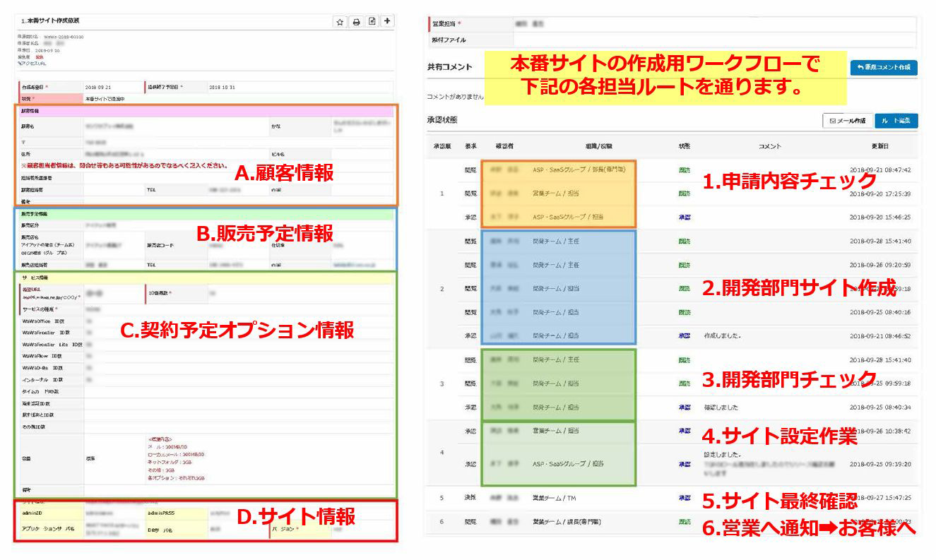Click the 運用終了予定日 value 2018-10-31
Image resolution: width=936 pixels, height=560 pixels.
tap(222, 87)
